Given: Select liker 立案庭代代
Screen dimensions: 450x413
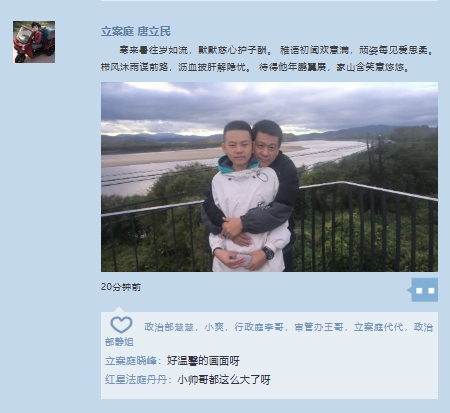Looking at the screenshot, I should pyautogui.click(x=379, y=327).
